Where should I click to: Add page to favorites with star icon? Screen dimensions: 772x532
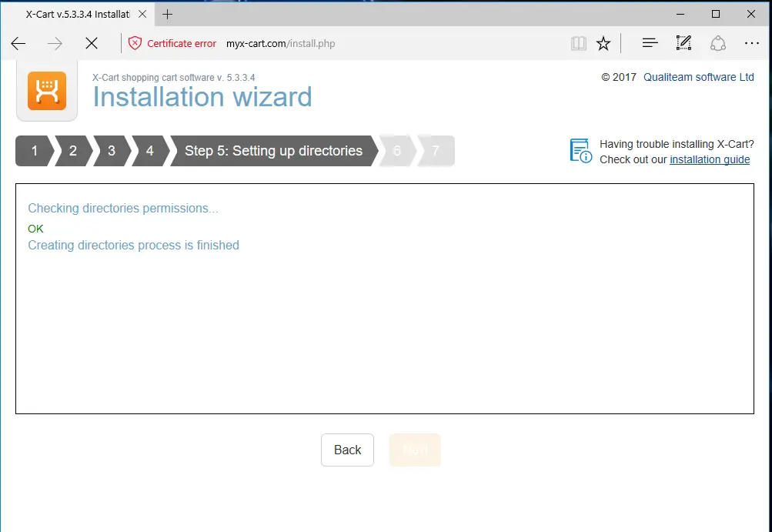pyautogui.click(x=603, y=44)
